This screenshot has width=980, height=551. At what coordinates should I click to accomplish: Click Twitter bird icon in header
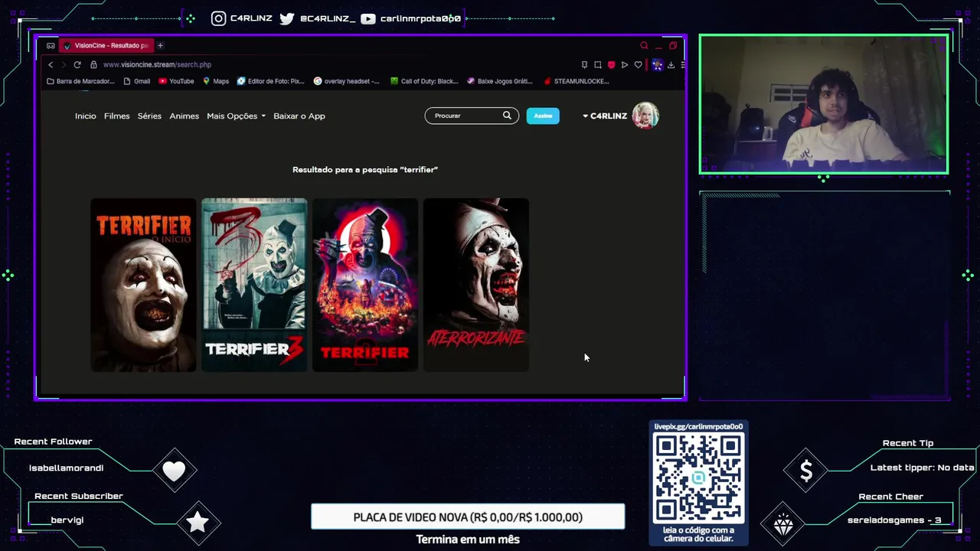point(287,18)
